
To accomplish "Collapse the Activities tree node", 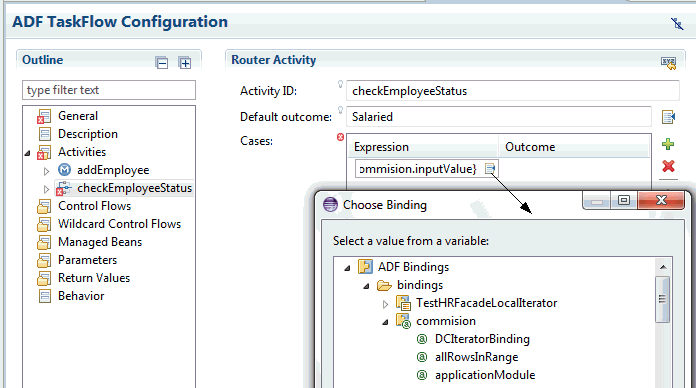I will (28, 153).
